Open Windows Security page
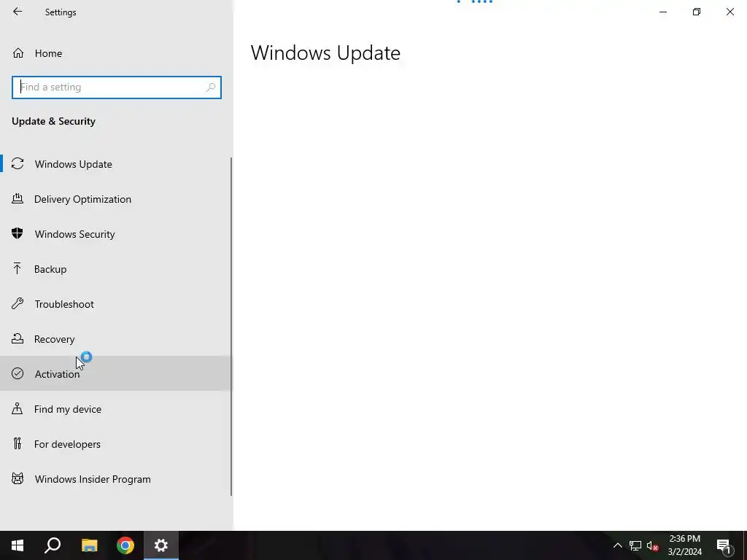The height and width of the screenshot is (560, 747). pos(116,234)
